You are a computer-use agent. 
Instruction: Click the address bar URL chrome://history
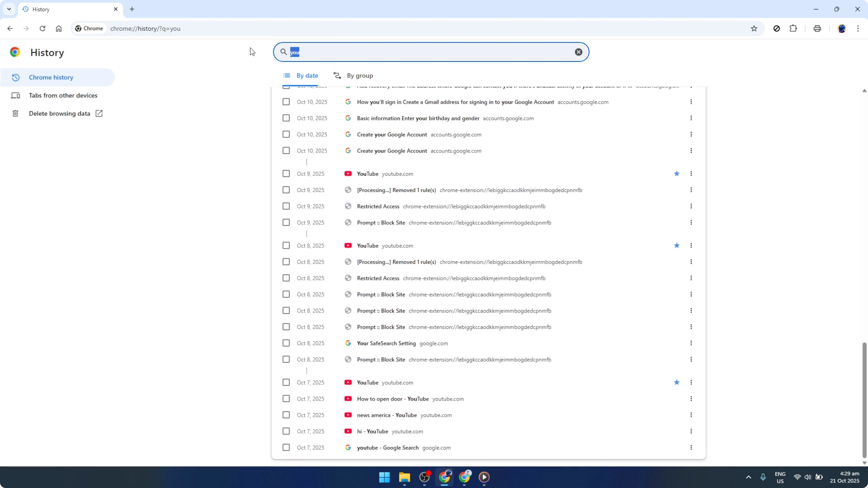tap(145, 29)
